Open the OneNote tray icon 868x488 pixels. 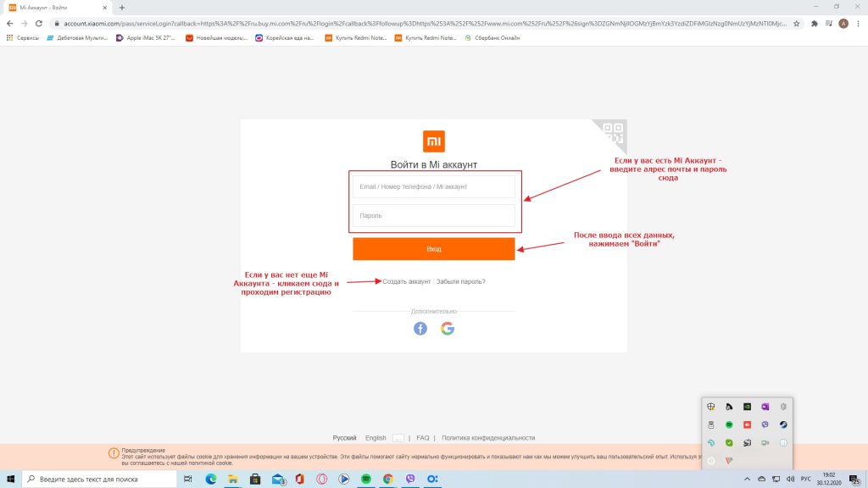point(765,407)
